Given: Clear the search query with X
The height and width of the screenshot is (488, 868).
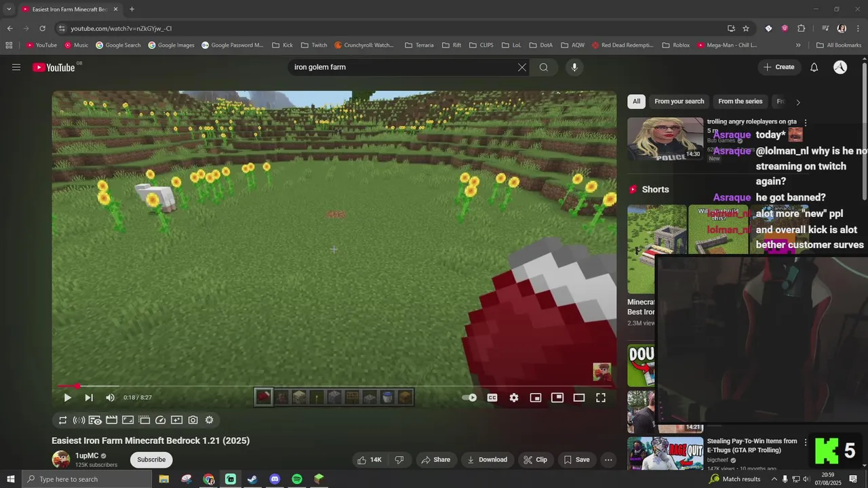Looking at the screenshot, I should tap(522, 67).
